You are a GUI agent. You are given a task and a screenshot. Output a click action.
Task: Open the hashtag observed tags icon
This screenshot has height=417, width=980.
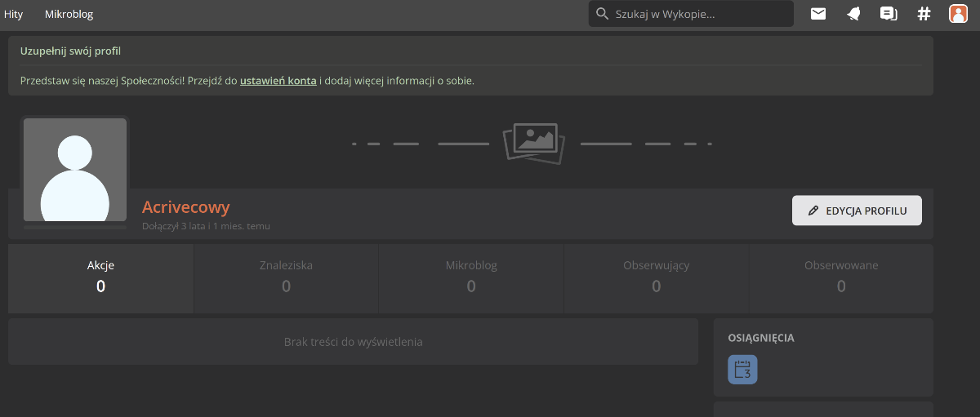click(x=924, y=14)
